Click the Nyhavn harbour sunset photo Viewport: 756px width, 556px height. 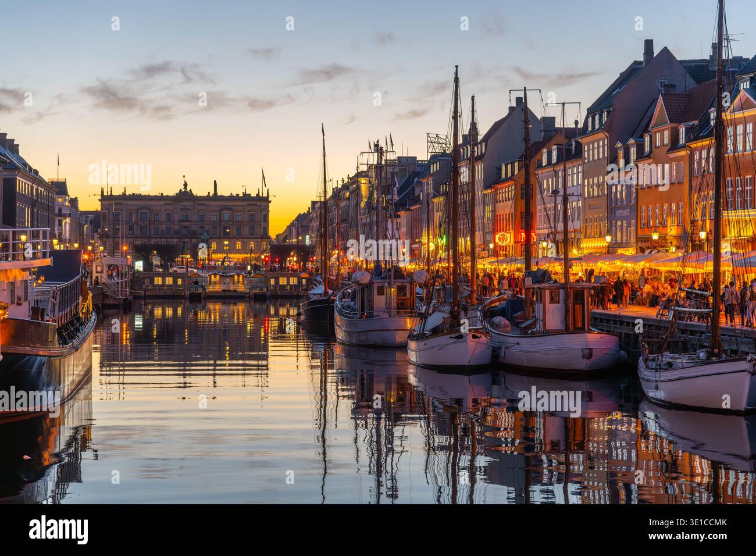tap(378, 252)
